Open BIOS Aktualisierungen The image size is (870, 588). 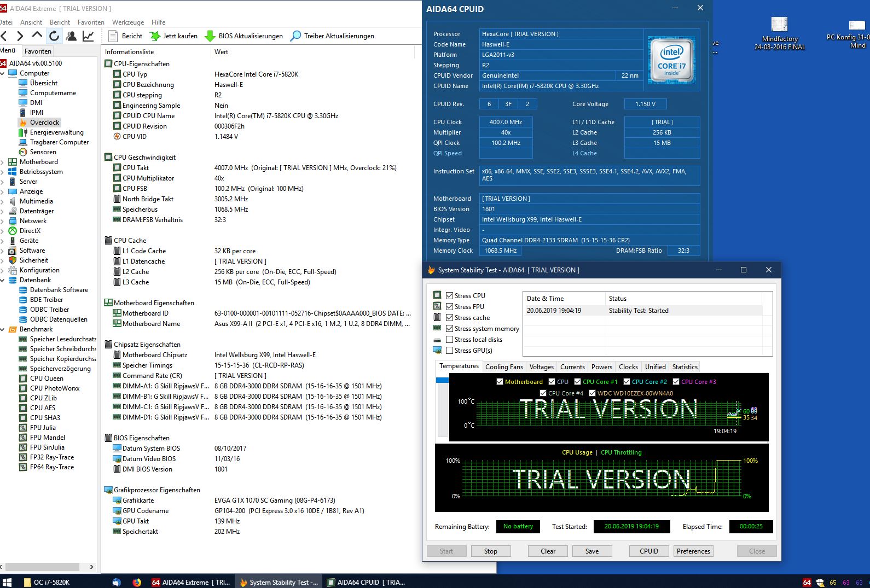coord(244,36)
